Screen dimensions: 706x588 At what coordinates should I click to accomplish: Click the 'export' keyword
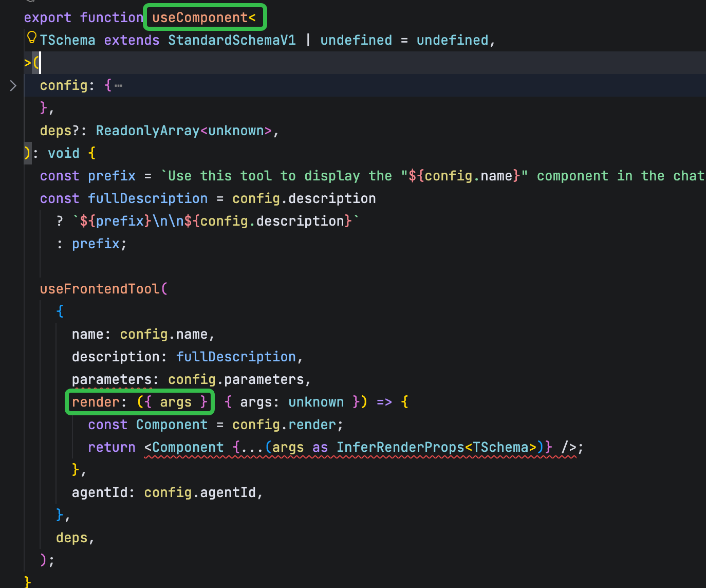[48, 17]
